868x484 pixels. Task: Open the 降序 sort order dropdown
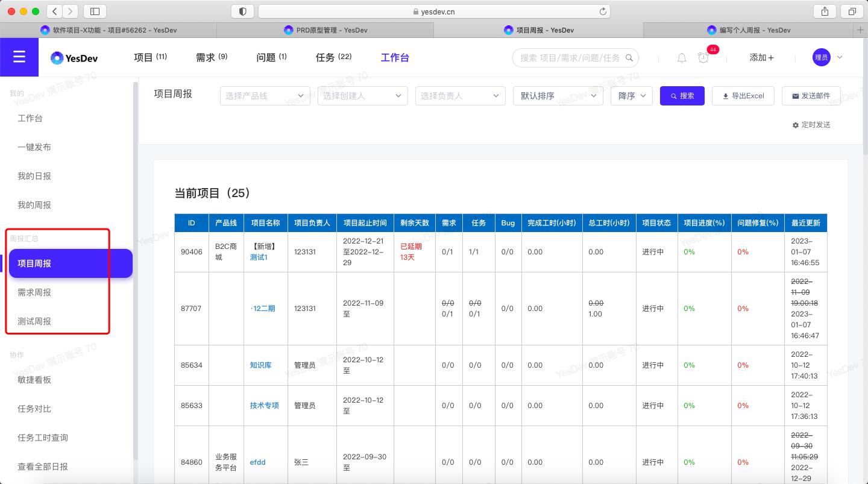(631, 95)
